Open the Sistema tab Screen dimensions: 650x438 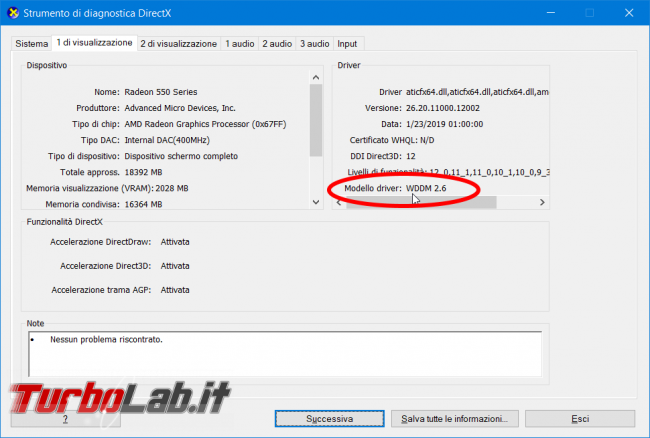click(32, 44)
